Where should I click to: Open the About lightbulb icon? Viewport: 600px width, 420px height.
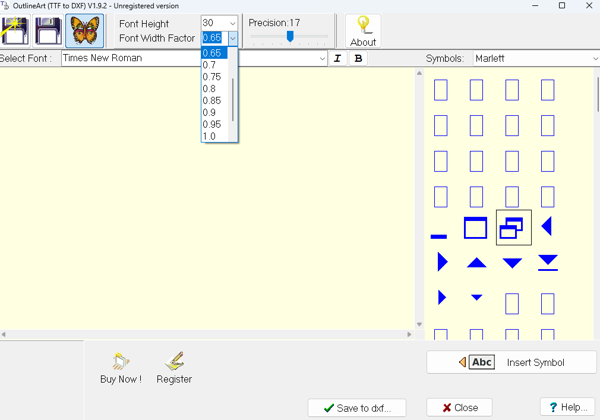[363, 31]
